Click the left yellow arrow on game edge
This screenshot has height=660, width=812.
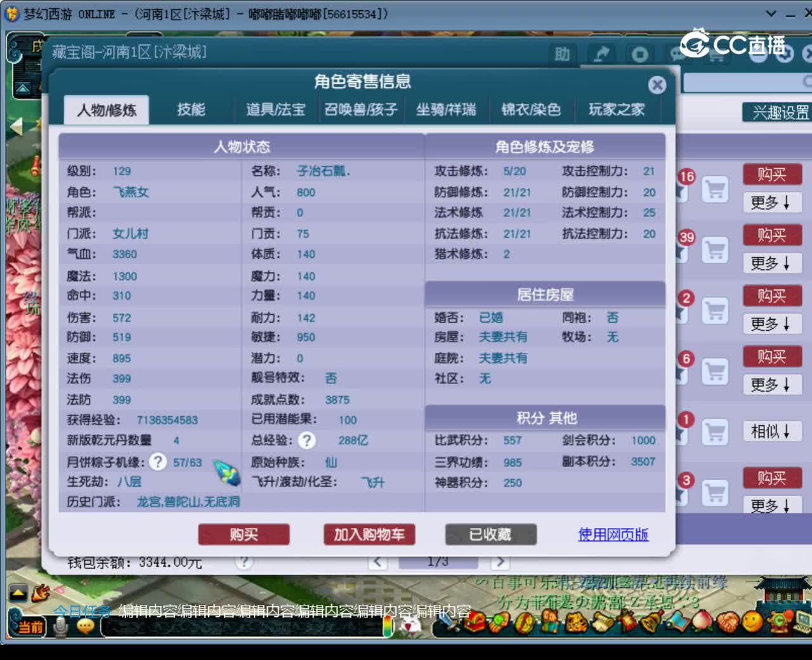click(15, 126)
